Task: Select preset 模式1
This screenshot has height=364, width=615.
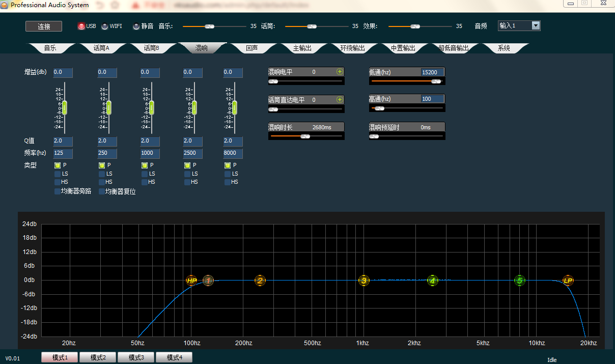Action: [60, 357]
